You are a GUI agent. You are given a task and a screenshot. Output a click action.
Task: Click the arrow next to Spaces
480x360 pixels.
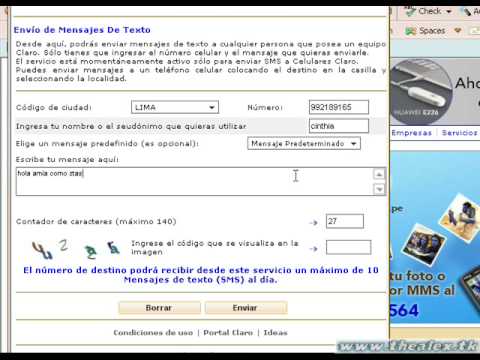coord(458,31)
